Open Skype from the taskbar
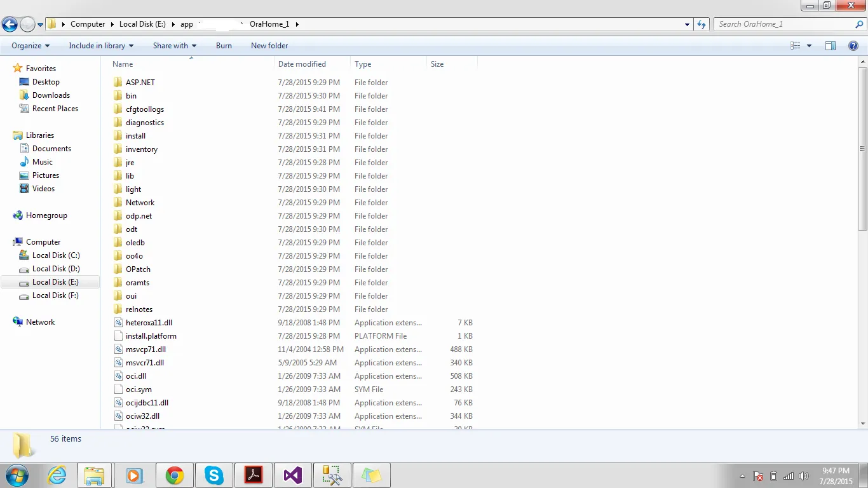This screenshot has width=868, height=488. (214, 475)
